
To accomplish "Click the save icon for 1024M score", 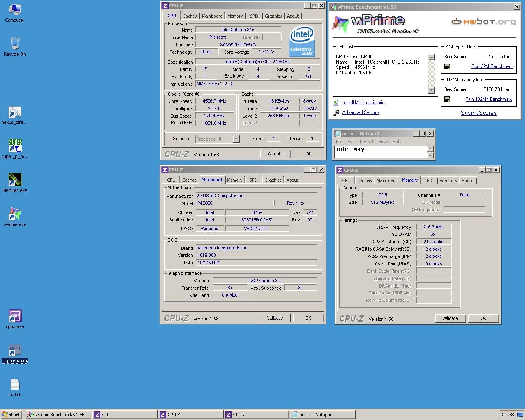I will tap(447, 99).
